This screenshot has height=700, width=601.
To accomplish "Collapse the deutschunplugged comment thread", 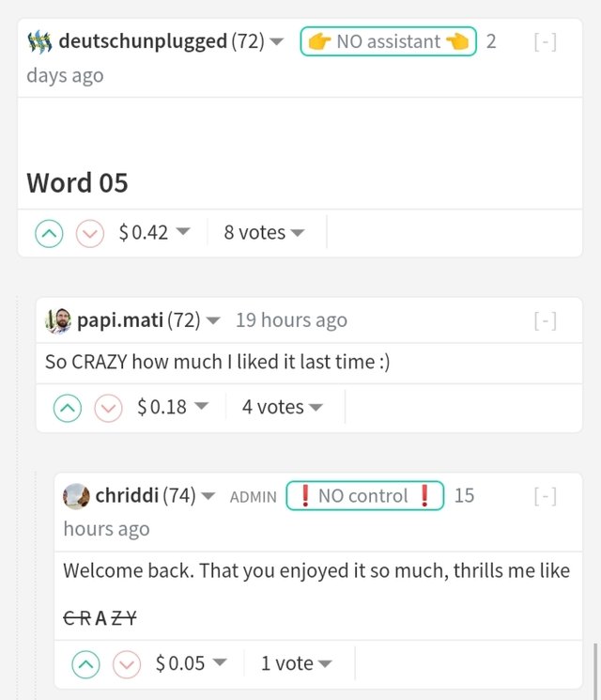I will [x=545, y=41].
